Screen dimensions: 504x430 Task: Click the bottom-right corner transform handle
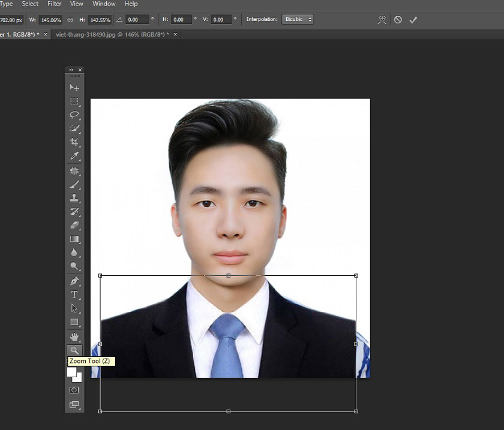(x=356, y=411)
